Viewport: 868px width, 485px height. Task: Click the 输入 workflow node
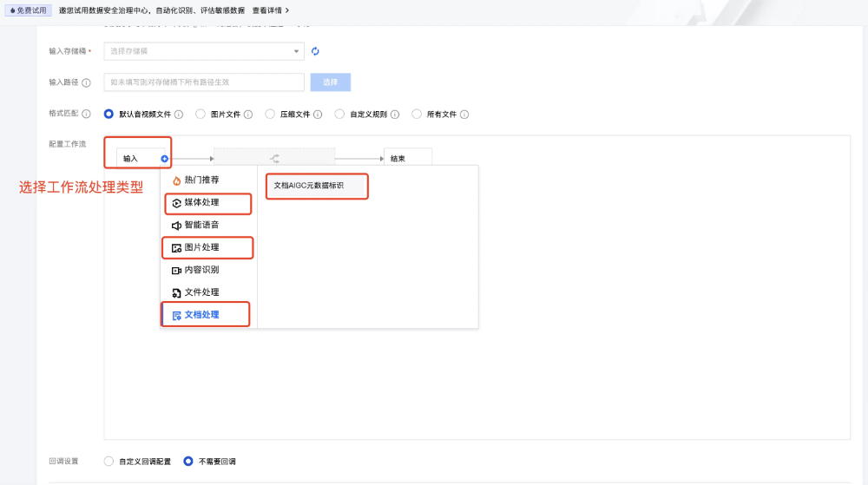[x=141, y=159]
